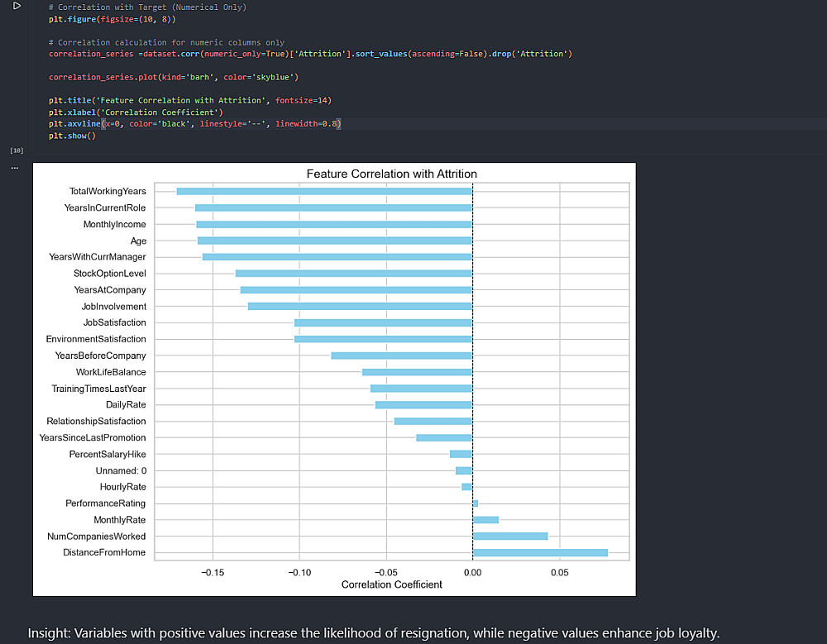Click the correlation_series.plot code line
827x644 pixels.
tap(173, 77)
